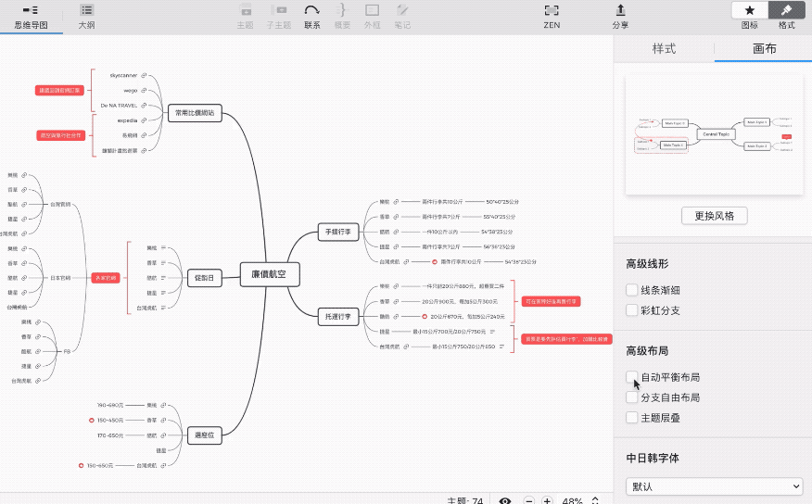Select the 促銷日 topic
This screenshot has width=812, height=504.
204,278
